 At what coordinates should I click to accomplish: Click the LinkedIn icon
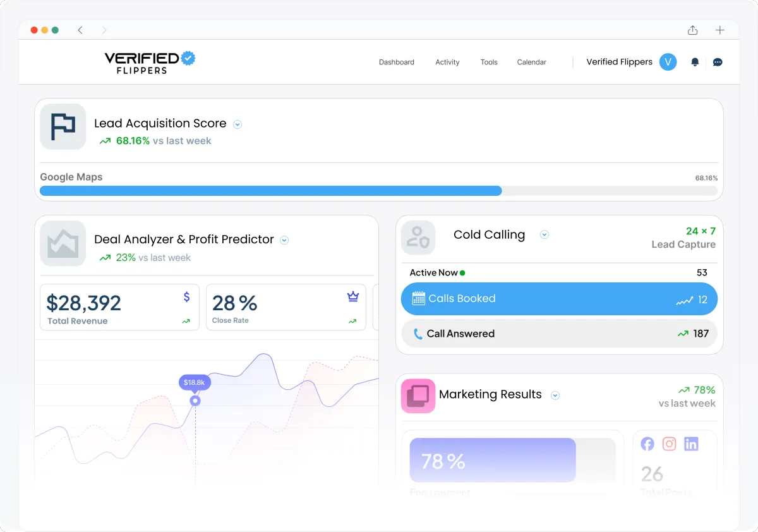(x=691, y=444)
